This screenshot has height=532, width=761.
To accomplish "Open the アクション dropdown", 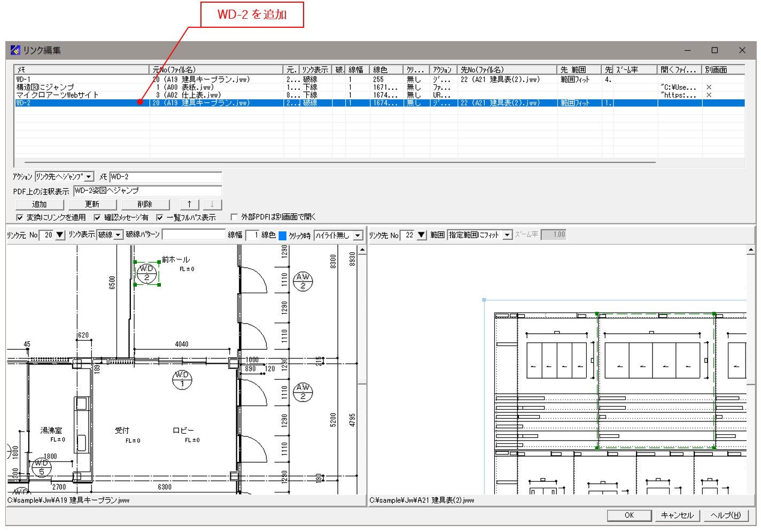I will point(89,177).
